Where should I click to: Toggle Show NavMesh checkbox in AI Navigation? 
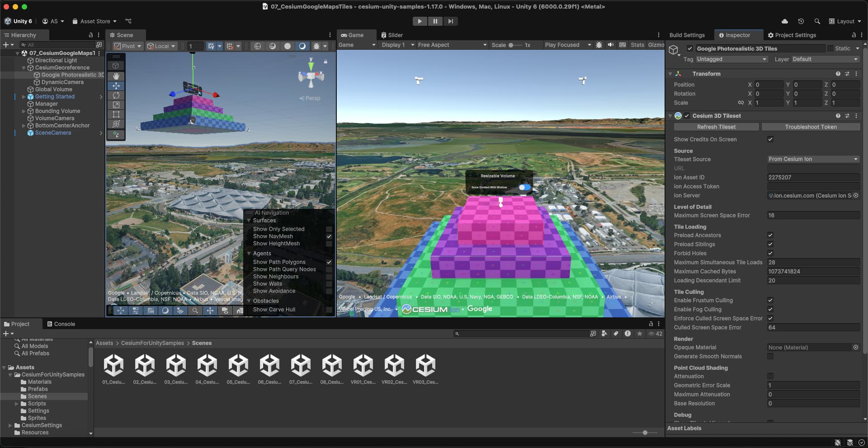(329, 236)
